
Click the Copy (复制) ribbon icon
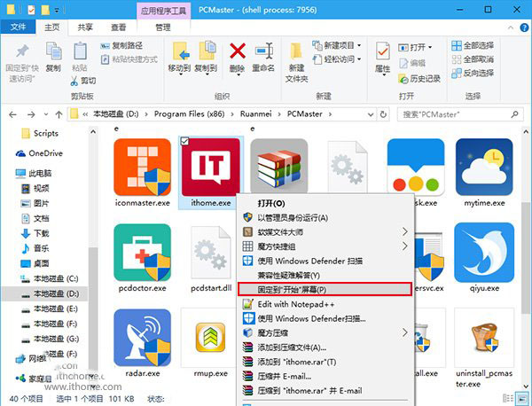click(53, 51)
